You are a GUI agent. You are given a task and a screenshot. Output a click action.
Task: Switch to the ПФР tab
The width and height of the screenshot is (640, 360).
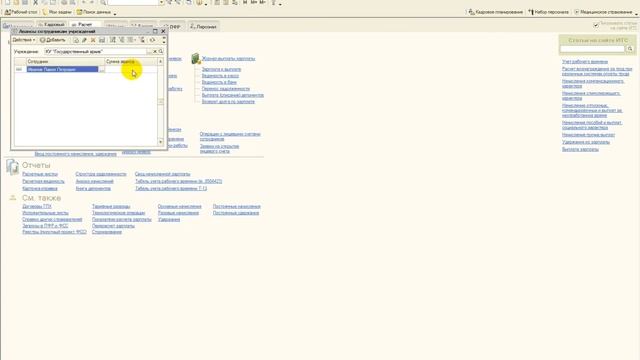coord(173,27)
